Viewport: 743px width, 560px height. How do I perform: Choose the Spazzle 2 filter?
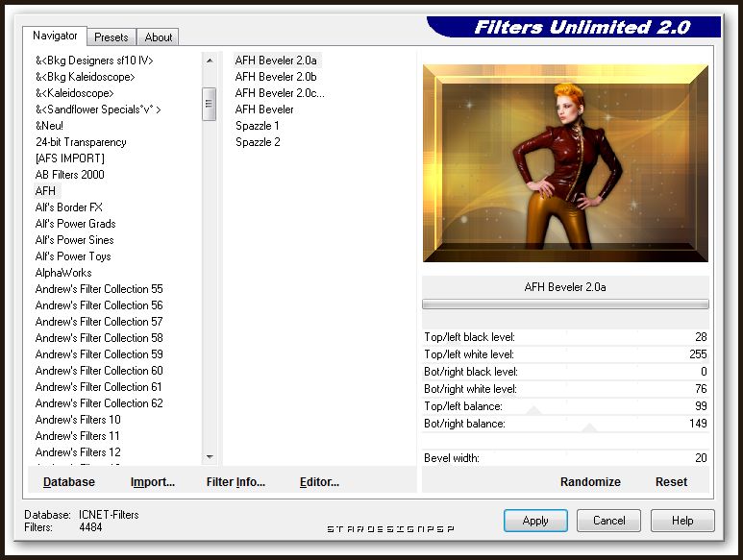(x=258, y=142)
